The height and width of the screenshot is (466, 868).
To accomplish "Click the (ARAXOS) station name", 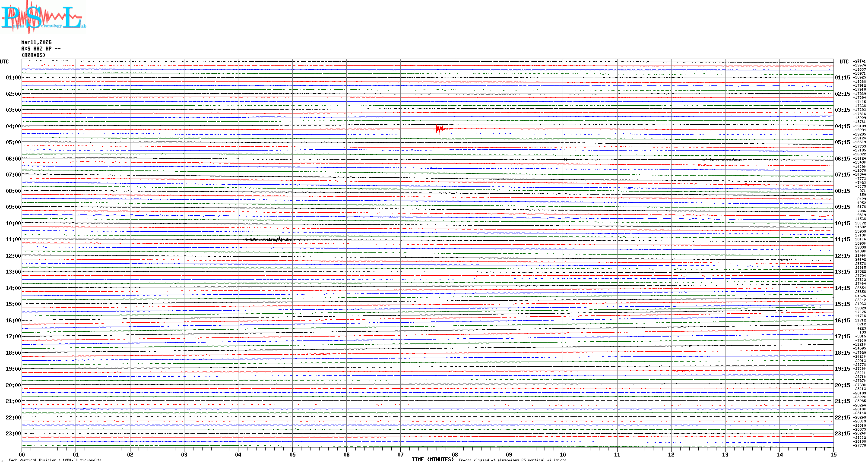I will coord(33,55).
